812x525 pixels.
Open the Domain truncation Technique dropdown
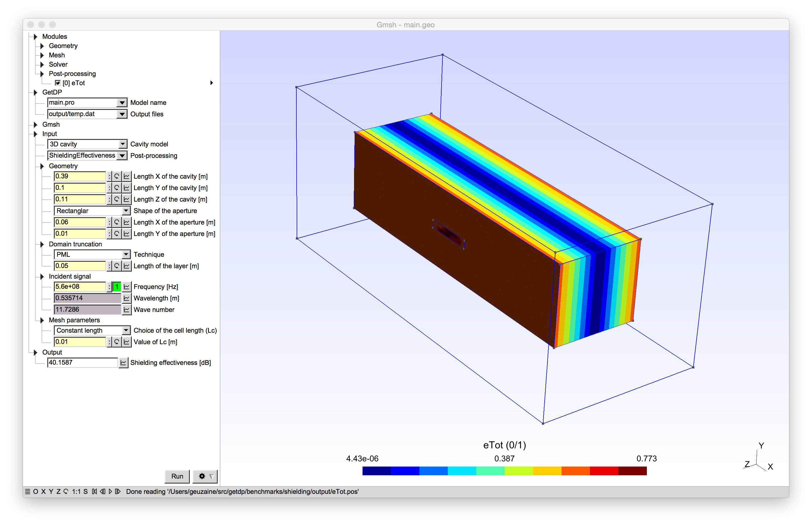tap(126, 255)
